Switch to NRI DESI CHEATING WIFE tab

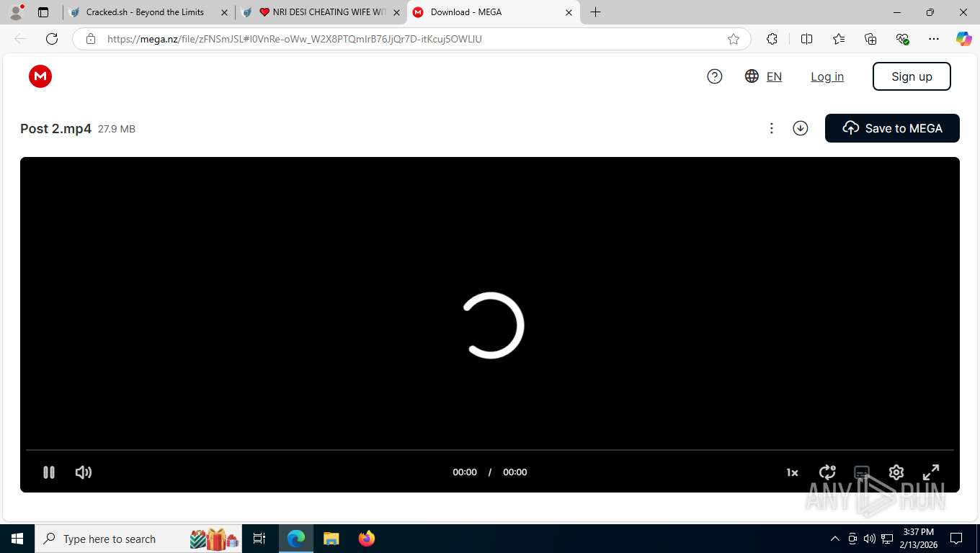[322, 12]
